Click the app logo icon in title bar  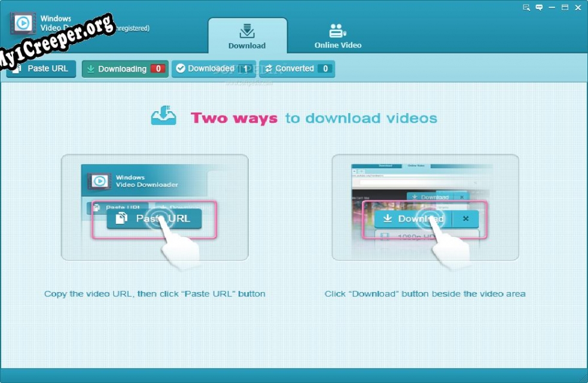23,23
